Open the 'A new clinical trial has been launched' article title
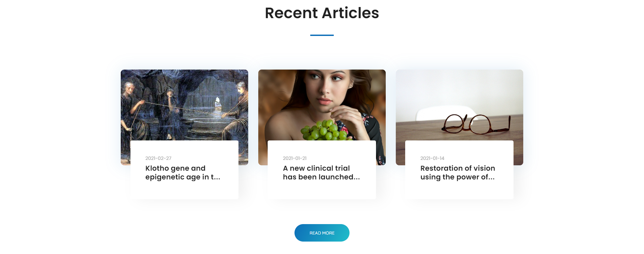The image size is (644, 254). pyautogui.click(x=321, y=173)
